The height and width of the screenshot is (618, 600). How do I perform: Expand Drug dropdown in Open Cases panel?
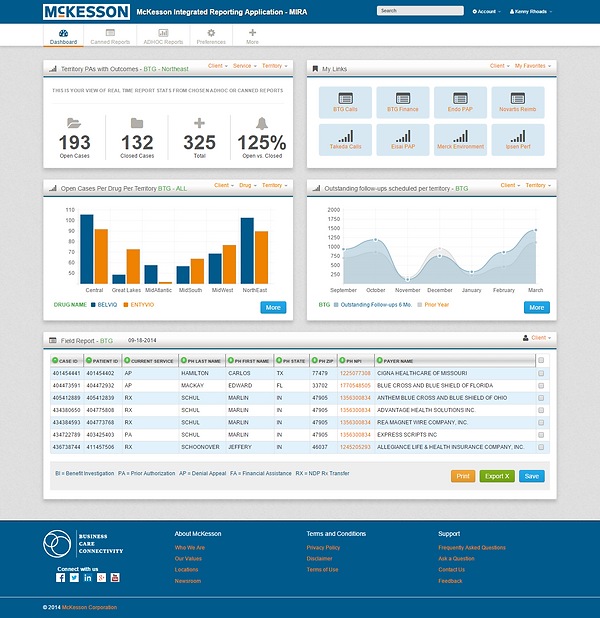click(x=248, y=185)
